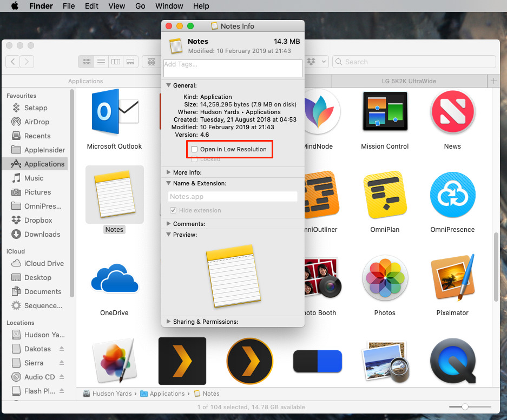Open the Edit menu
This screenshot has width=507, height=420.
91,6
